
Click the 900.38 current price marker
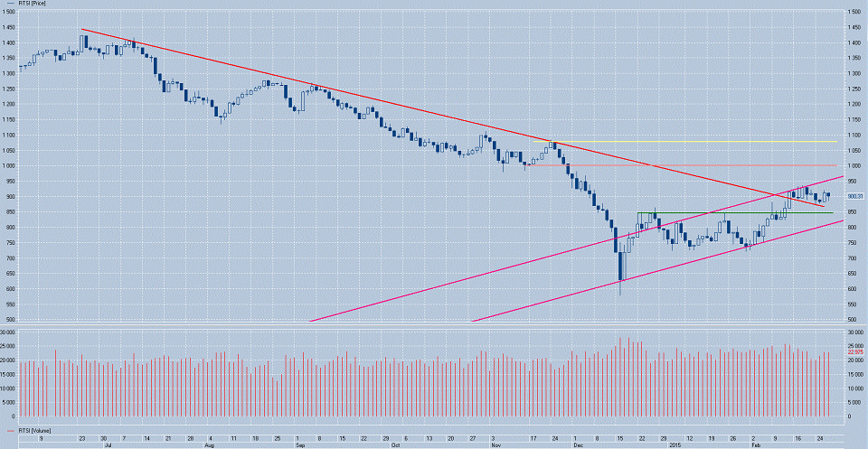(x=855, y=196)
